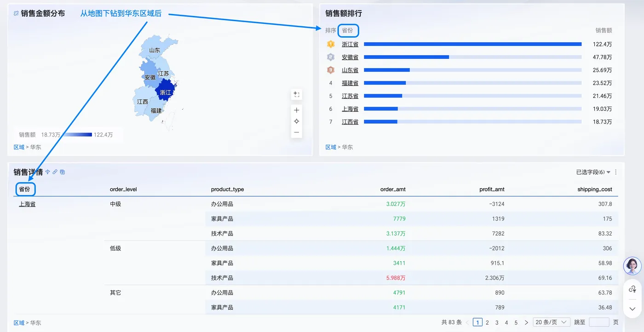Expand the 已选字段(6) dropdown
644x332 pixels.
[593, 172]
